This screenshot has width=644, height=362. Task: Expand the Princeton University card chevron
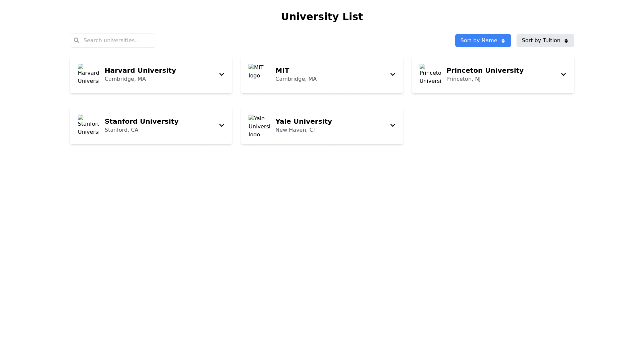[563, 74]
